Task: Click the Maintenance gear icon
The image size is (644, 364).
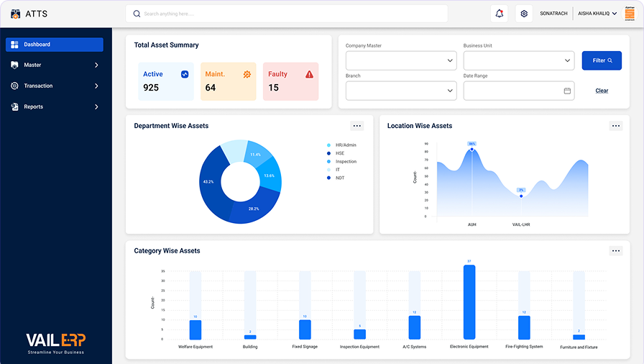Action: click(247, 74)
